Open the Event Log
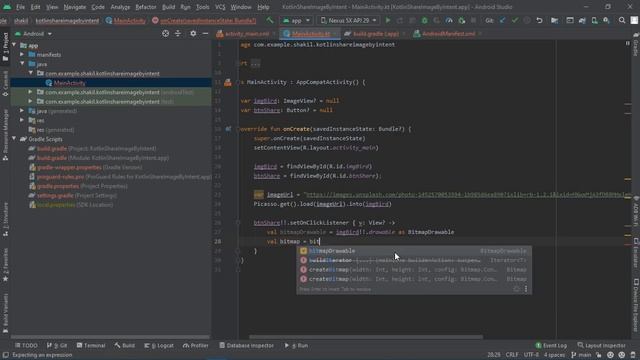Image resolution: width=640 pixels, height=360 pixels. click(x=551, y=345)
